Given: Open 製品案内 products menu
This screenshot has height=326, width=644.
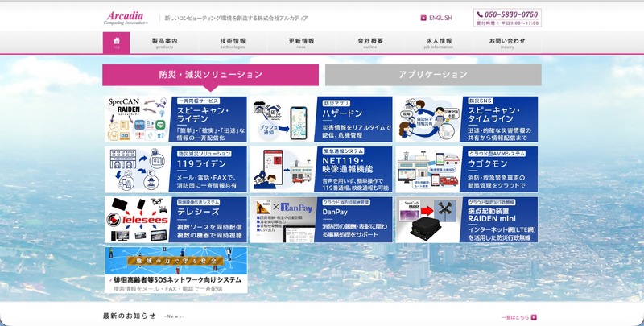Looking at the screenshot, I should click(x=164, y=43).
